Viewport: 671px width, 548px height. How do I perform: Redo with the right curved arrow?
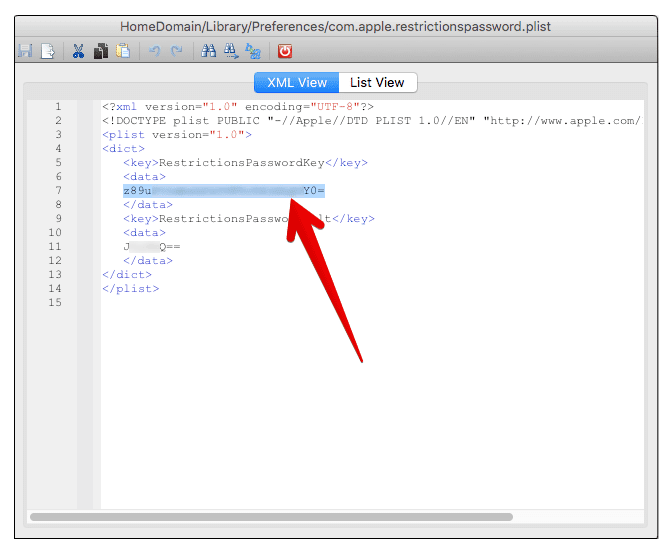point(176,51)
